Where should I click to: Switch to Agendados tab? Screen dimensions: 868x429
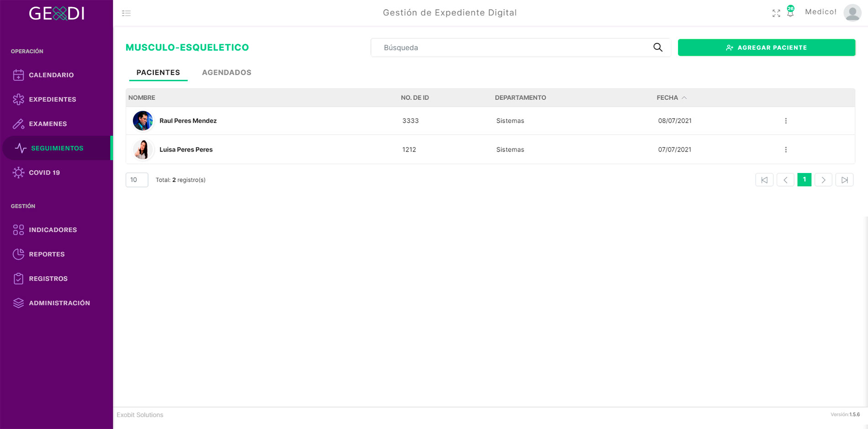coord(227,73)
